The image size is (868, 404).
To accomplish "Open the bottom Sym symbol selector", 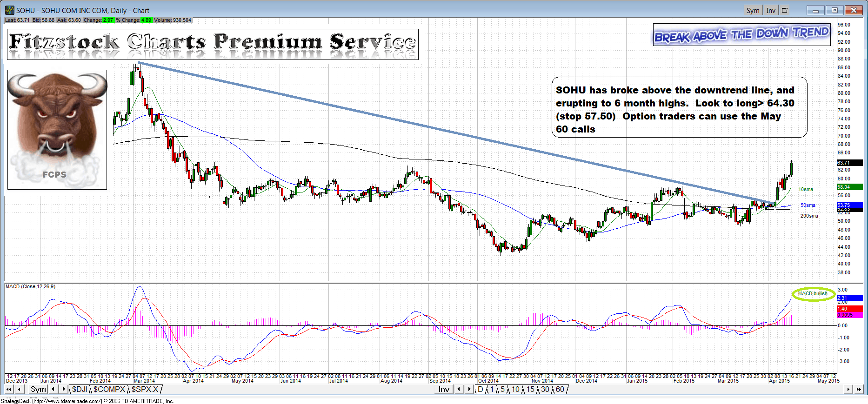I will (x=38, y=390).
